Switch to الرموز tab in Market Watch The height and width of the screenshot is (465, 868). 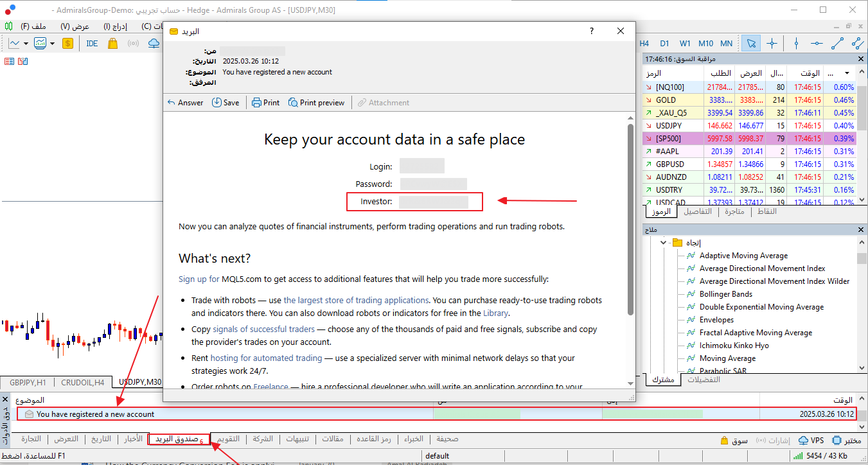click(x=660, y=211)
